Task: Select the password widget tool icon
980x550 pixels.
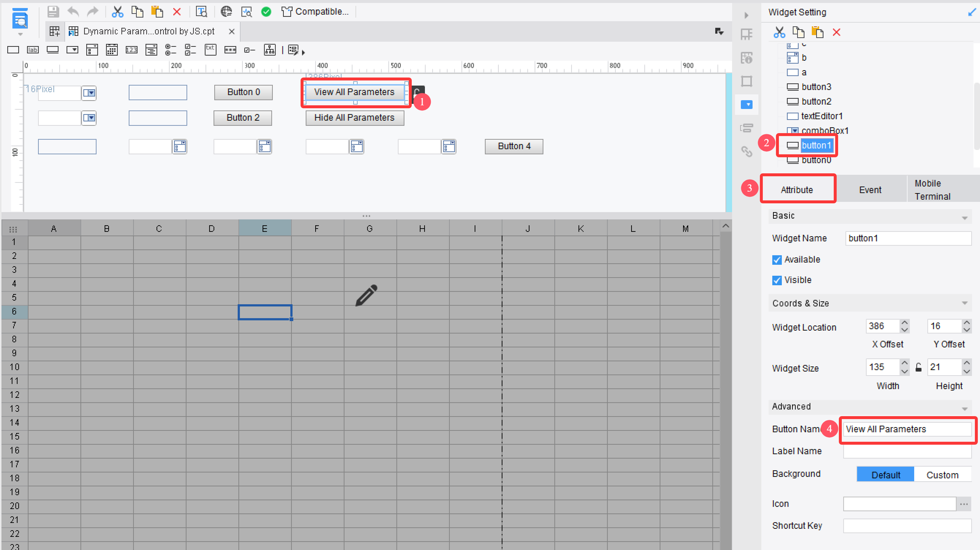Action: (230, 50)
